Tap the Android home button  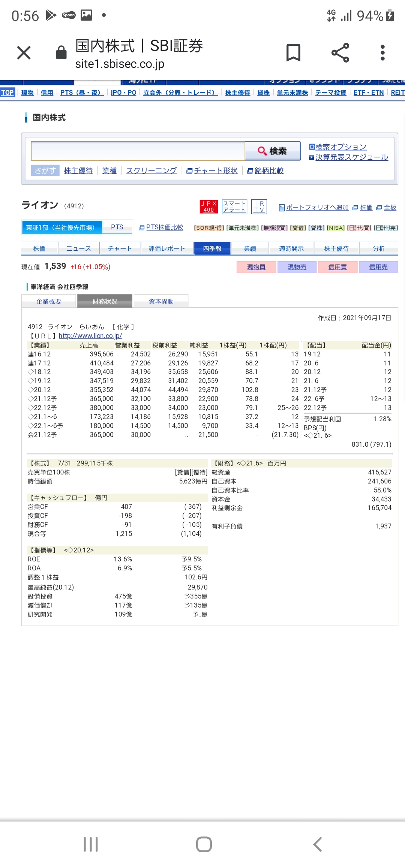[x=204, y=844]
